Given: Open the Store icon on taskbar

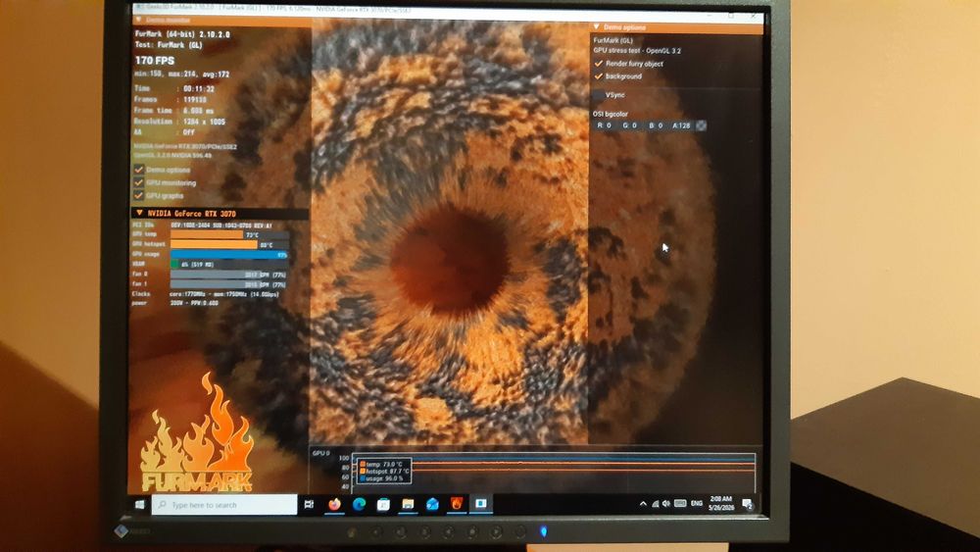Looking at the screenshot, I should pyautogui.click(x=383, y=504).
